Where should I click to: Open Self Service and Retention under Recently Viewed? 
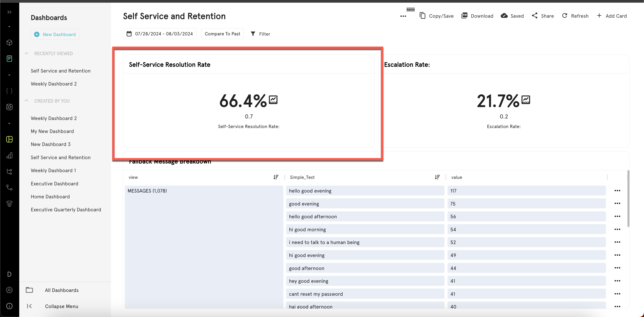point(61,71)
